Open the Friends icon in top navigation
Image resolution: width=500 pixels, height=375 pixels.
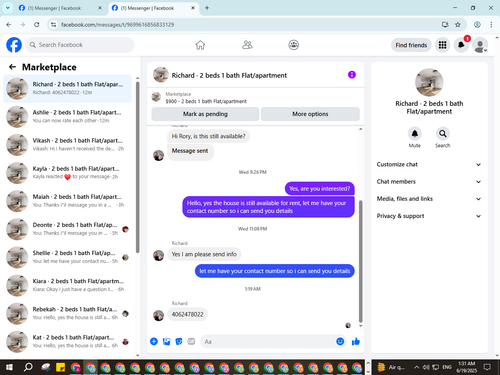(x=247, y=45)
